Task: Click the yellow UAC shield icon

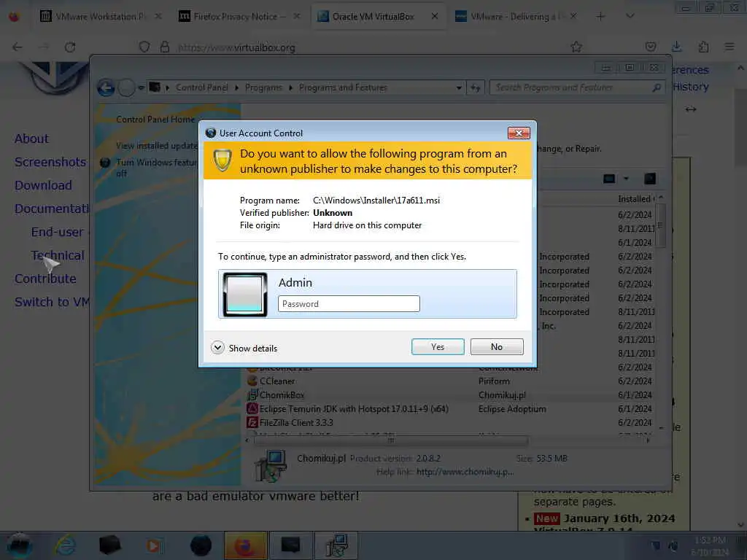Action: tap(222, 161)
